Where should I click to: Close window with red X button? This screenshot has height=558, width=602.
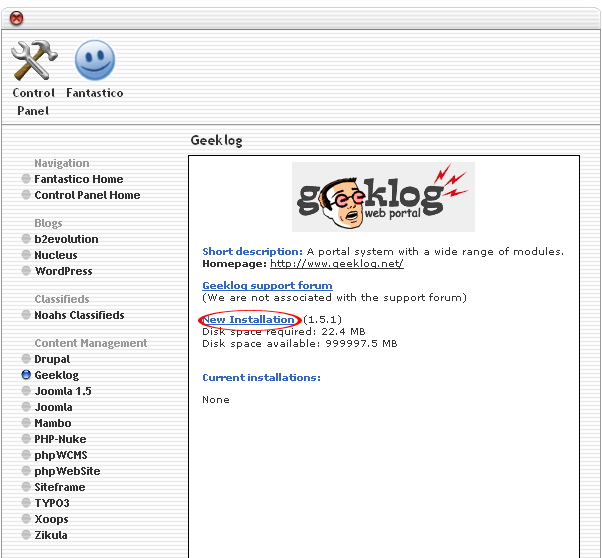click(17, 18)
